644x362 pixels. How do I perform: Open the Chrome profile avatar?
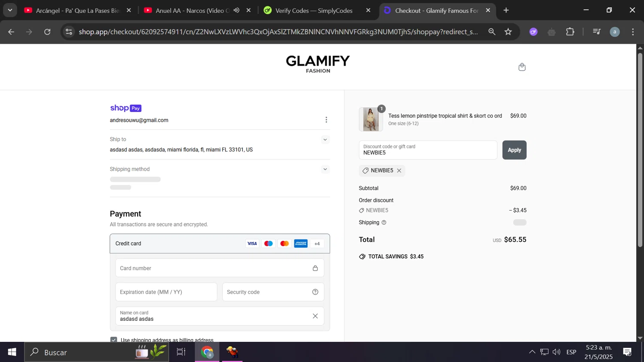[x=615, y=32]
